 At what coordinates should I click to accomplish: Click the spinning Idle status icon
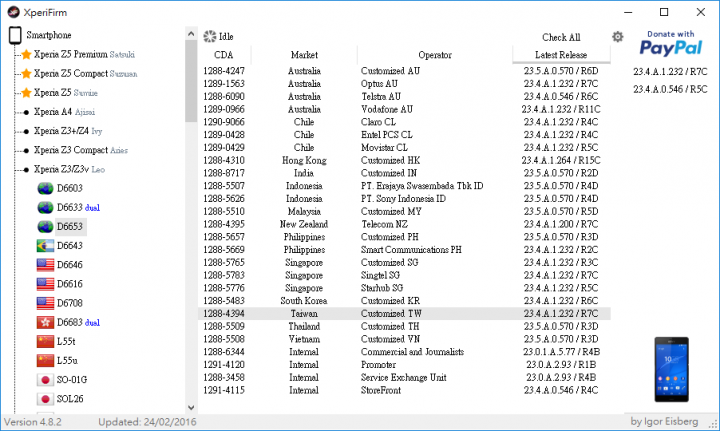tap(210, 36)
